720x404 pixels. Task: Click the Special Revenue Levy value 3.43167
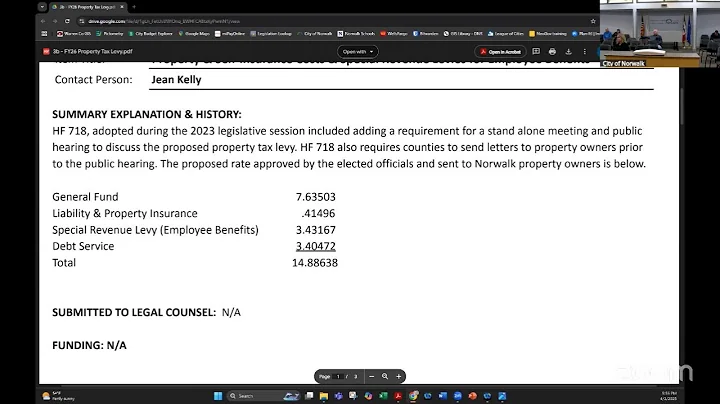tap(315, 230)
